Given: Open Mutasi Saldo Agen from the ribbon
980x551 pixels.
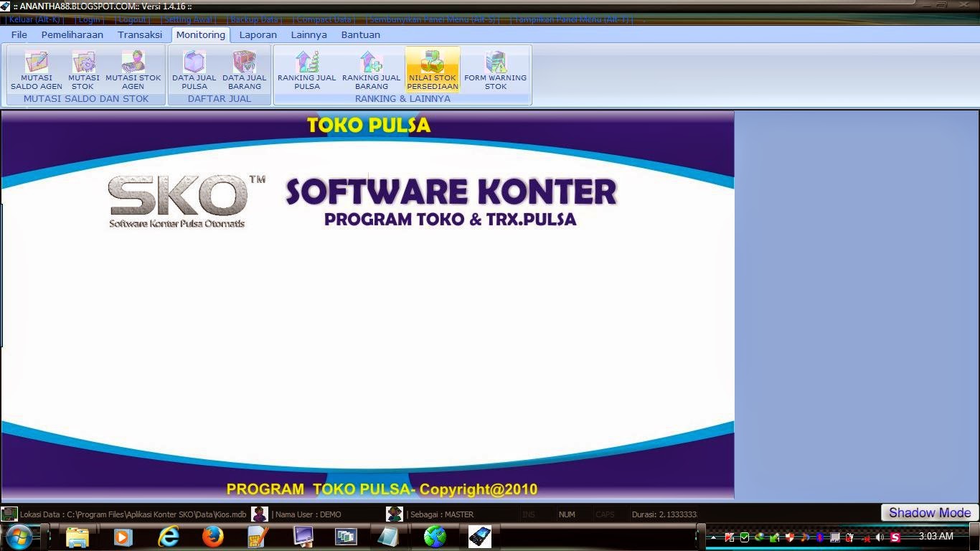Looking at the screenshot, I should point(37,70).
